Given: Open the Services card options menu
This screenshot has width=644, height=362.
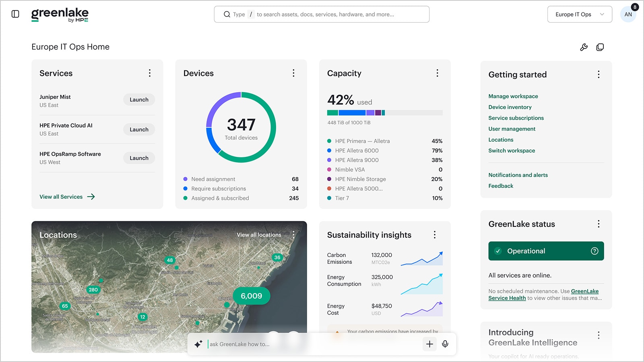Looking at the screenshot, I should 149,73.
